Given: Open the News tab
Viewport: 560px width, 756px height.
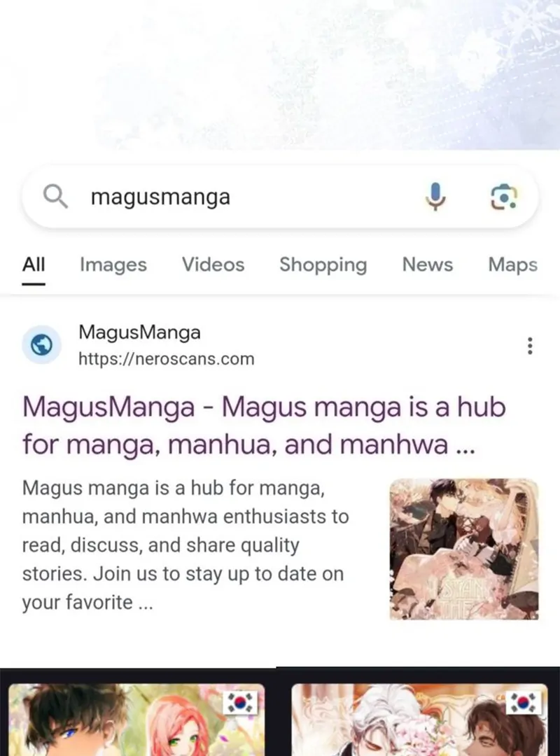Looking at the screenshot, I should [428, 265].
